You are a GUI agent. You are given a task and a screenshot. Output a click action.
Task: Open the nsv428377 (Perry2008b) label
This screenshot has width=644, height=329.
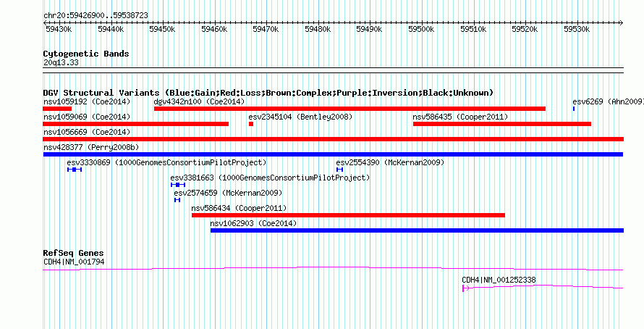(x=92, y=147)
